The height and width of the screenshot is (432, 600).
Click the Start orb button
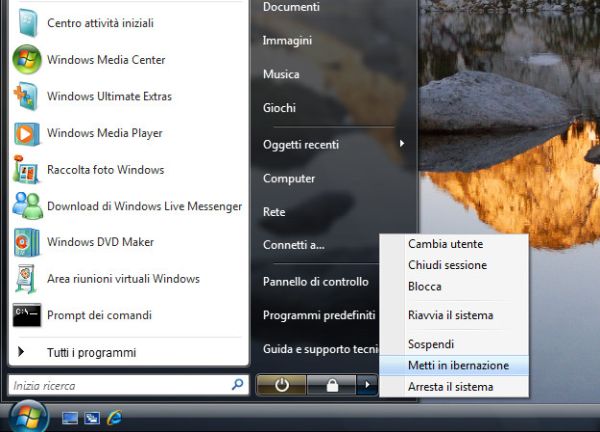[28, 417]
